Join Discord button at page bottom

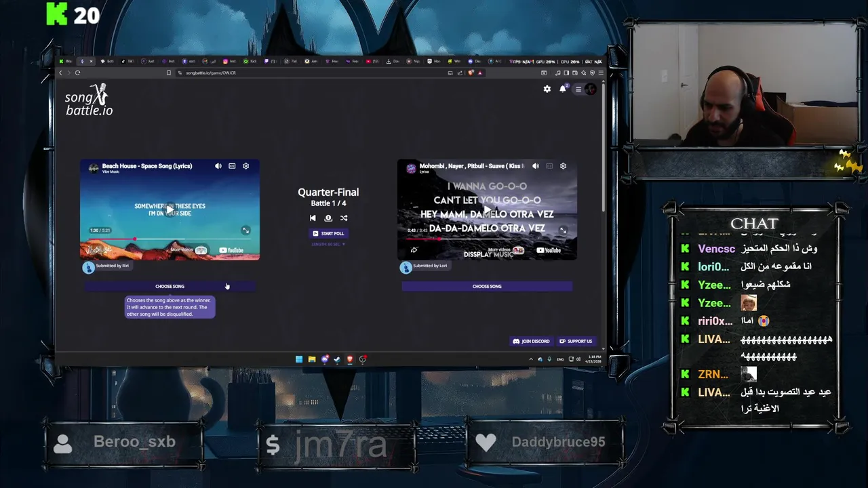pyautogui.click(x=532, y=341)
